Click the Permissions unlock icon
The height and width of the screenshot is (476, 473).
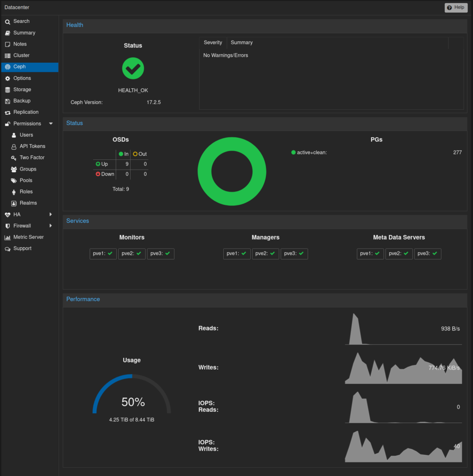tap(7, 124)
